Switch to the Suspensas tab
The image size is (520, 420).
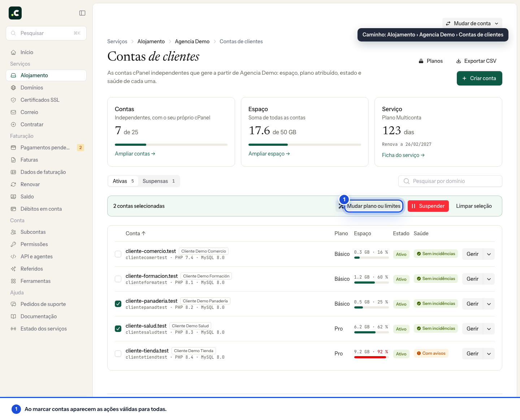pyautogui.click(x=159, y=181)
